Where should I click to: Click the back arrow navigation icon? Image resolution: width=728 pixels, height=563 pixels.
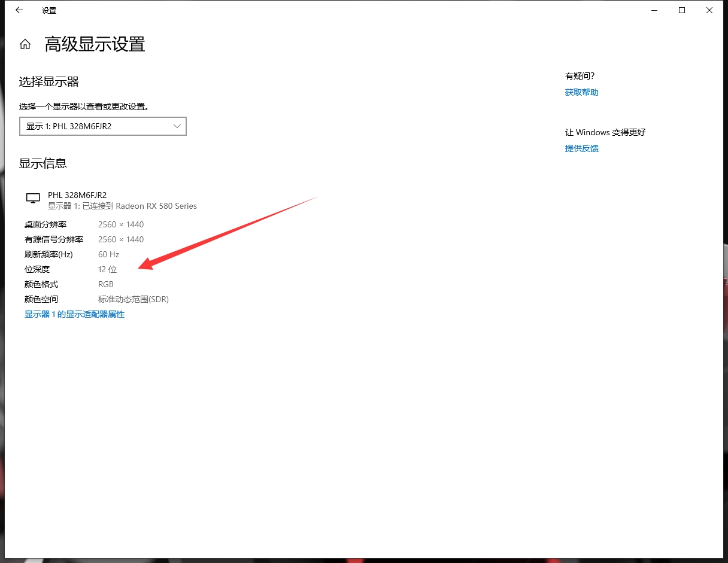pos(17,10)
